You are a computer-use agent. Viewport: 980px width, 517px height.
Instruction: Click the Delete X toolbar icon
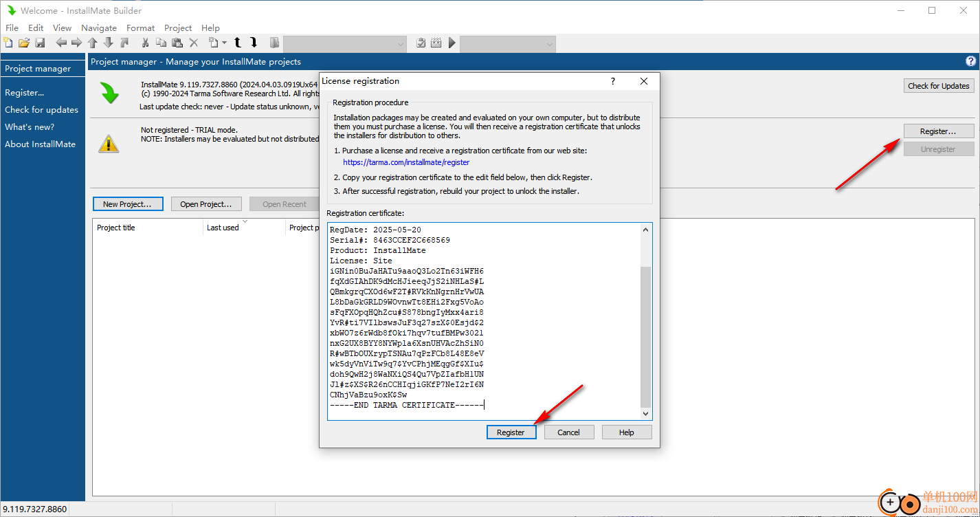point(194,43)
